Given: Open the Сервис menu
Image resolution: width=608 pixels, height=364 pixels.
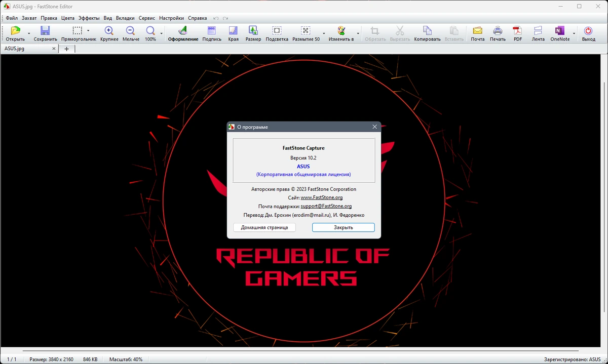Looking at the screenshot, I should click(x=147, y=18).
